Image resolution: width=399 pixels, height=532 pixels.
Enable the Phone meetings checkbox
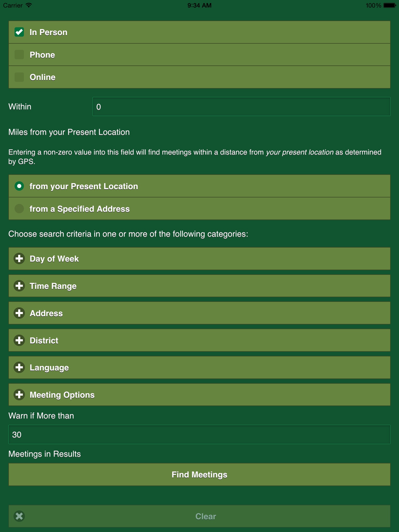pyautogui.click(x=19, y=55)
